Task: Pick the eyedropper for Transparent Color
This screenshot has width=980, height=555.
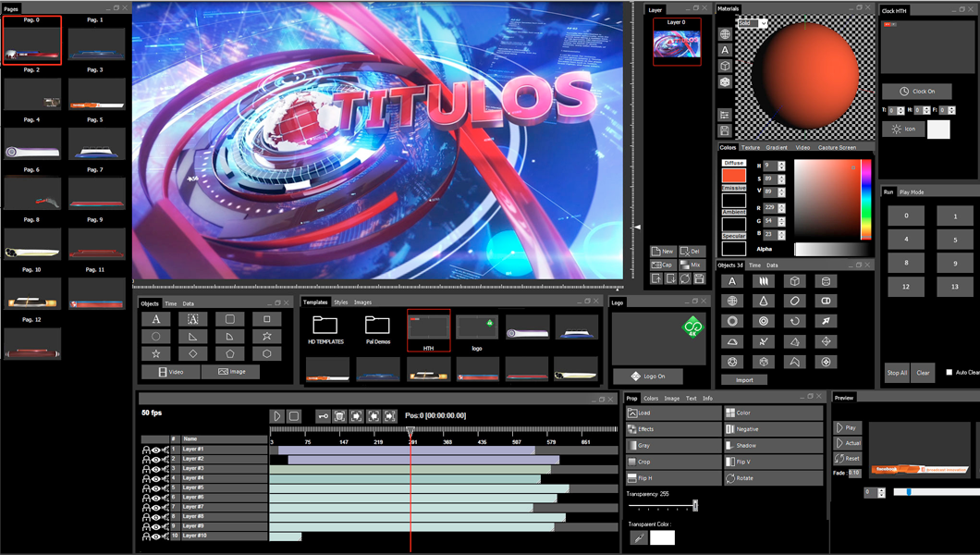Action: (637, 537)
